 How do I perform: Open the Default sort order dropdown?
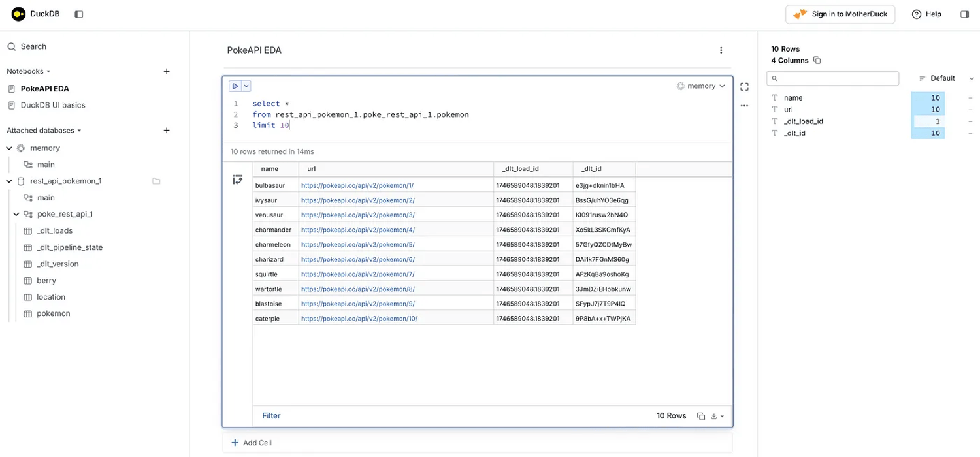pyautogui.click(x=946, y=78)
